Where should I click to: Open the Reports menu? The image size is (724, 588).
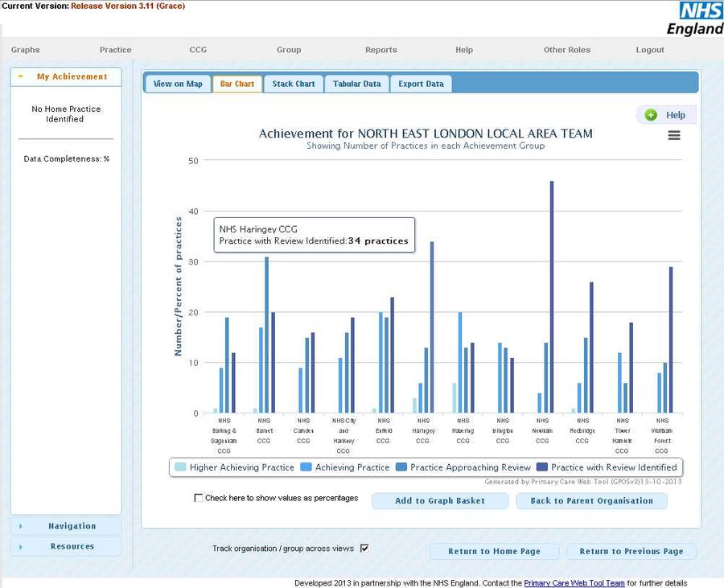381,50
